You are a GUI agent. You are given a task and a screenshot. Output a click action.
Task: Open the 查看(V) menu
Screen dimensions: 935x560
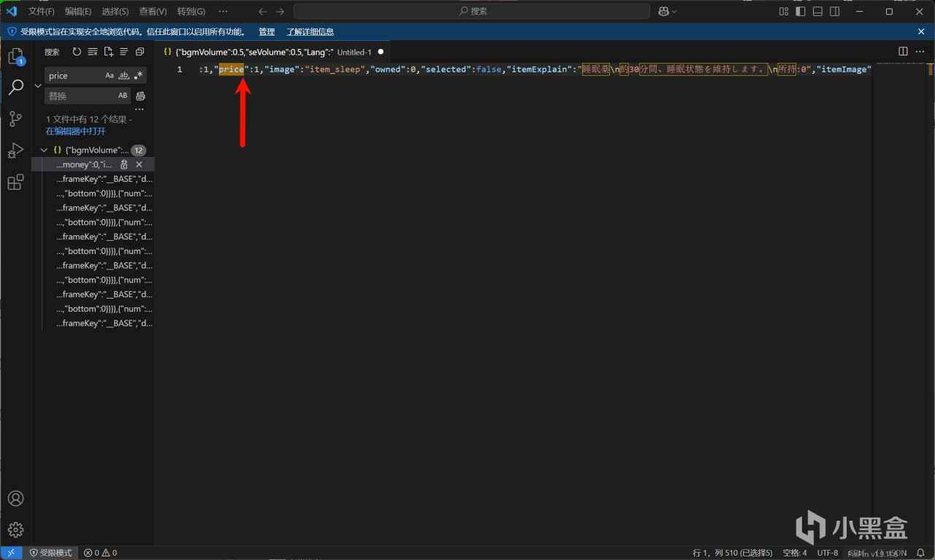click(153, 11)
